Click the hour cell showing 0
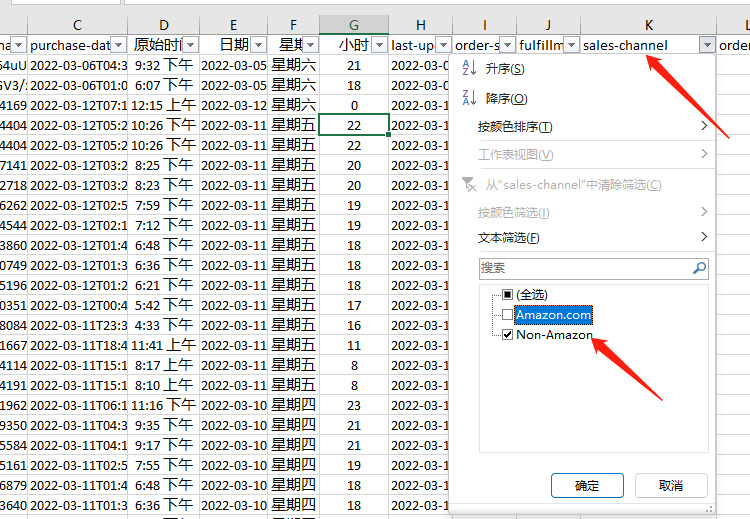750x519 pixels. [x=354, y=105]
